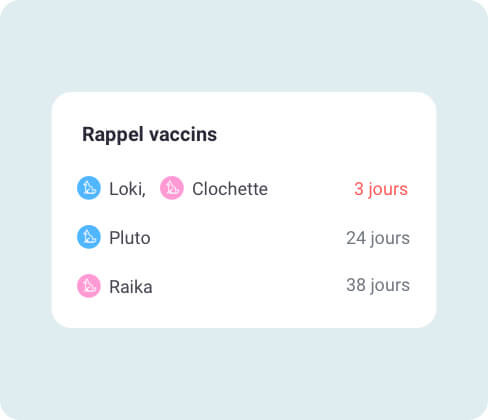Screen dimensions: 488x420
Task: Click Loki's blue dog avatar icon
Action: [89, 188]
